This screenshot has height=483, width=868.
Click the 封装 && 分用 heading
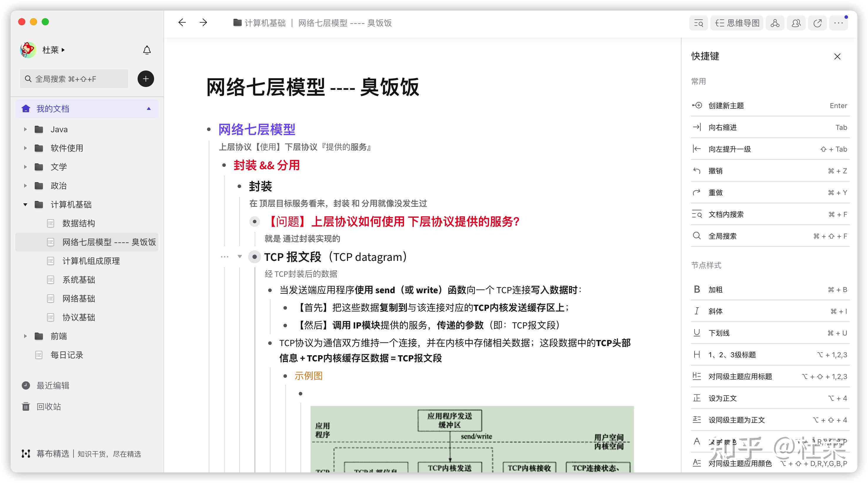pyautogui.click(x=266, y=165)
